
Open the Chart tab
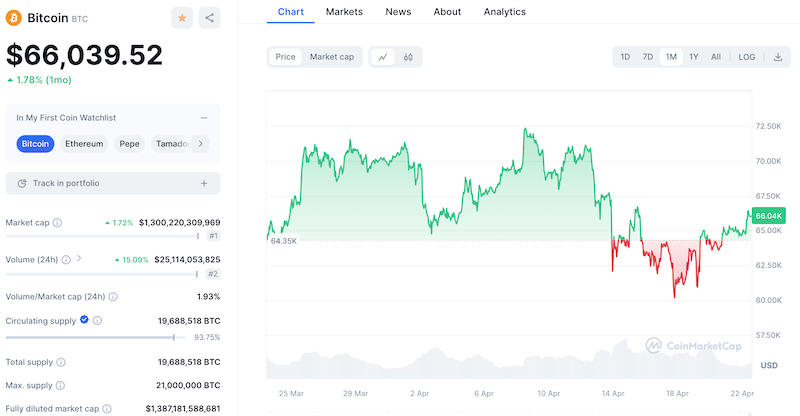click(x=291, y=12)
